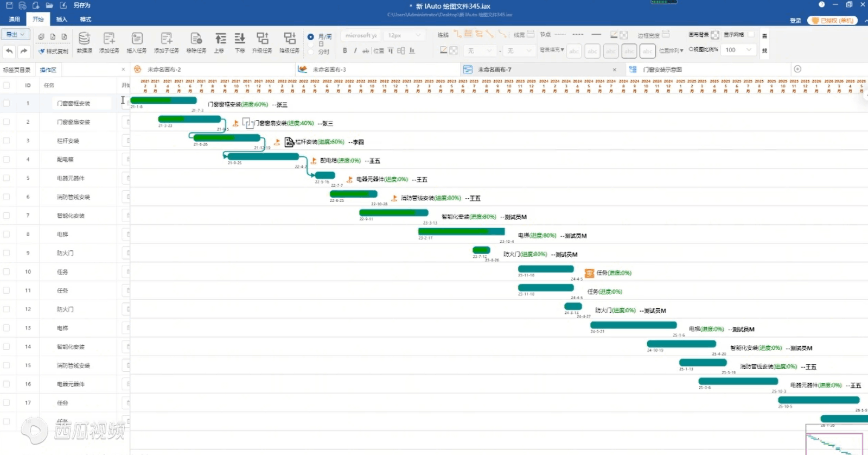Expand the view scale 100 dropdown
Image resolution: width=868 pixels, height=455 pixels.
point(749,50)
